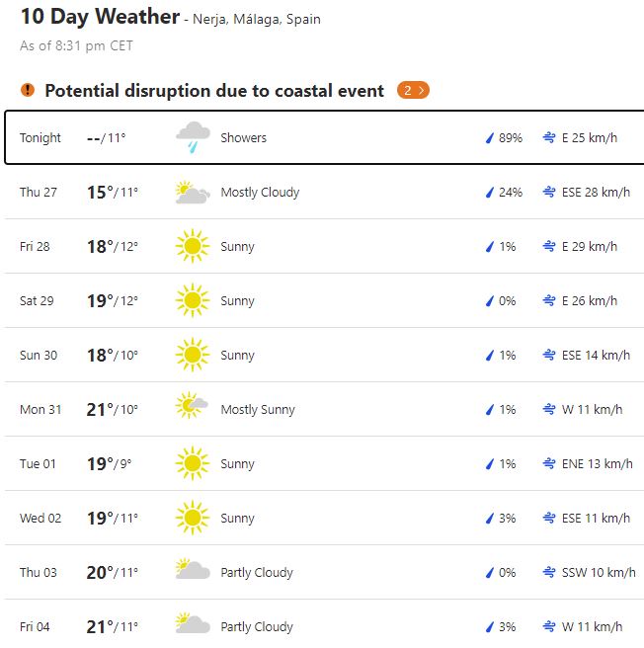Select the Wed 02 day label
The width and height of the screenshot is (644, 648).
(38, 519)
